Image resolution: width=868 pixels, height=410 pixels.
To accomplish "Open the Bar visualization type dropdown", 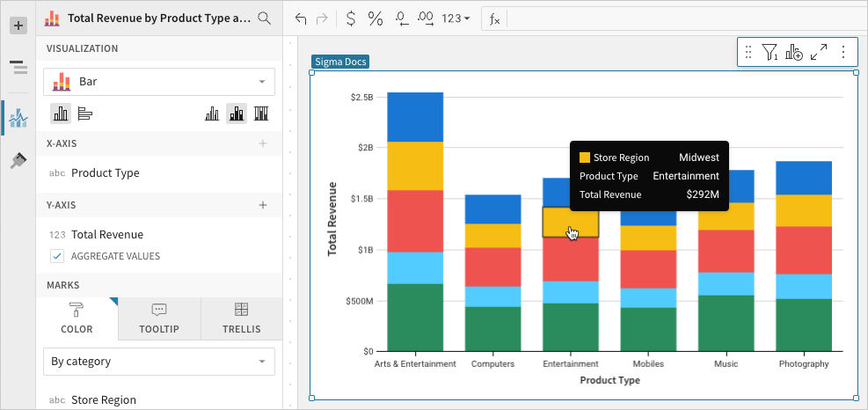I will (159, 82).
